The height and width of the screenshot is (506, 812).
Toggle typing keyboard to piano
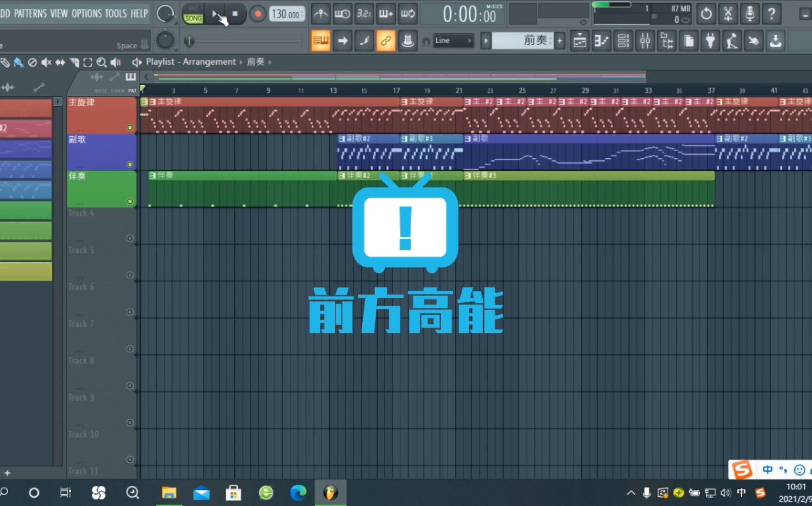pos(320,41)
